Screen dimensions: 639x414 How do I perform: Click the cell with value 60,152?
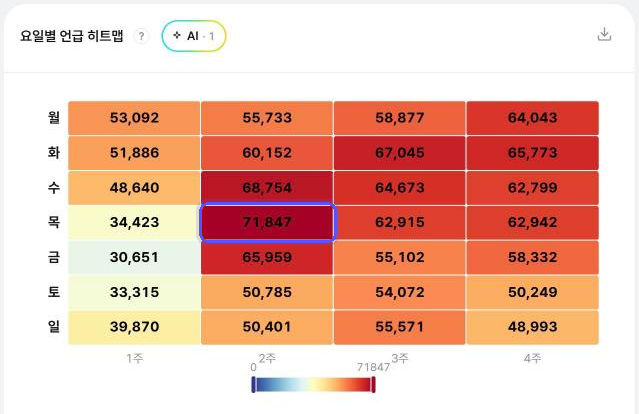(x=267, y=153)
